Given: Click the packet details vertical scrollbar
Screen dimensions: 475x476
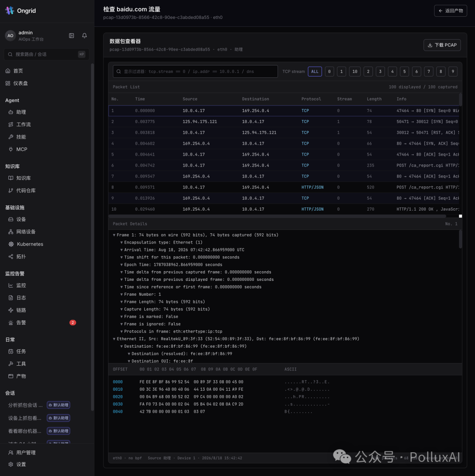Looking at the screenshot, I should tap(460, 239).
